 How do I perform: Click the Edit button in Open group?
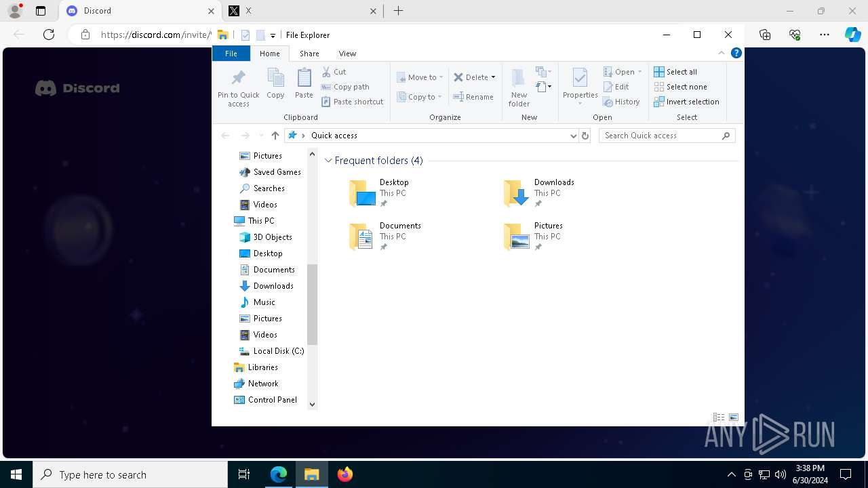pos(616,87)
